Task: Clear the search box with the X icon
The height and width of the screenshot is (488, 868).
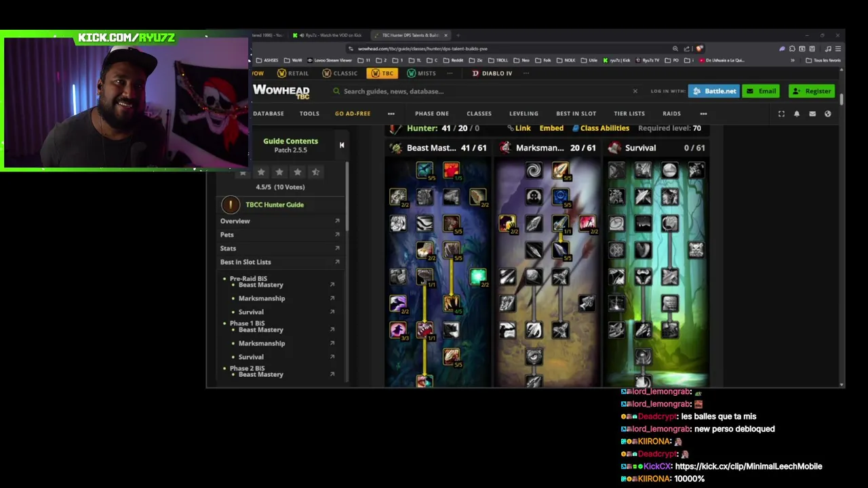Action: [635, 91]
